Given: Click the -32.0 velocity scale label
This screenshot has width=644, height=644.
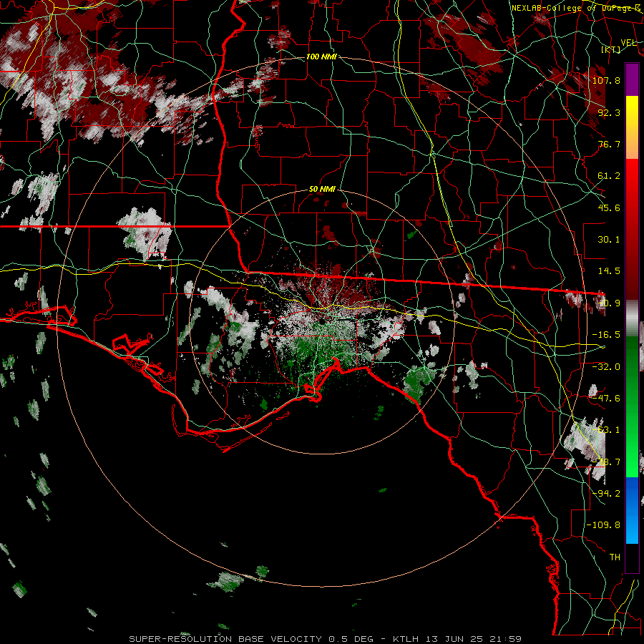Looking at the screenshot, I should pyautogui.click(x=606, y=367).
